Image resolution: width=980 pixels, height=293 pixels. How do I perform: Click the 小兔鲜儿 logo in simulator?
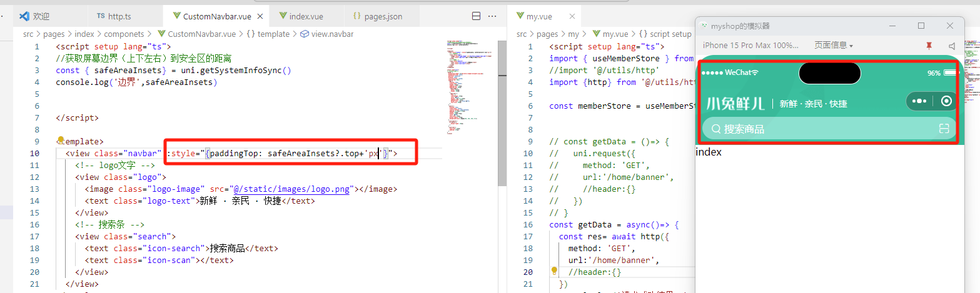pos(735,103)
